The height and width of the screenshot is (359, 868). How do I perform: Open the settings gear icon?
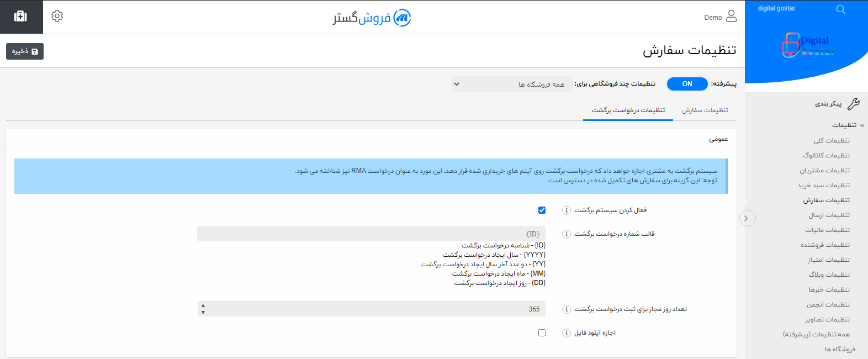[x=57, y=16]
